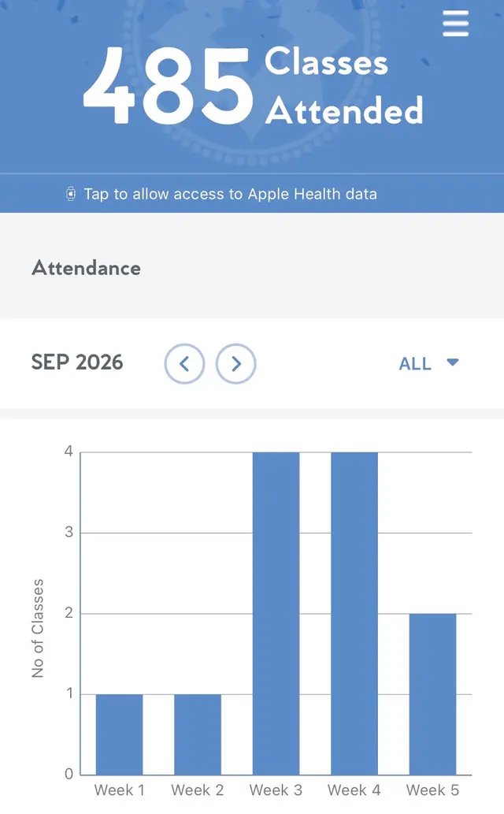Tap the 485 classes count

tap(169, 86)
